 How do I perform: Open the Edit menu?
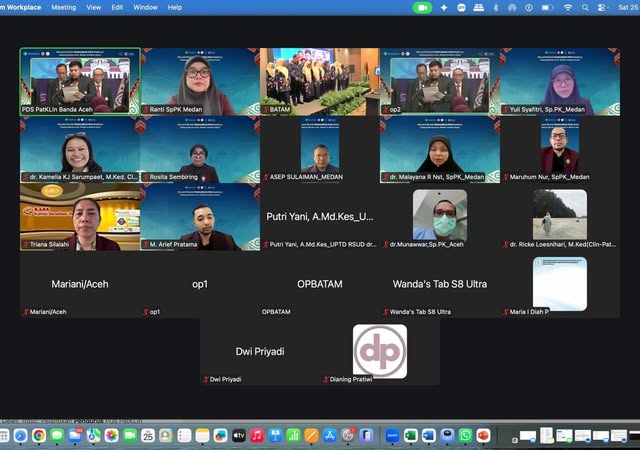(x=117, y=7)
